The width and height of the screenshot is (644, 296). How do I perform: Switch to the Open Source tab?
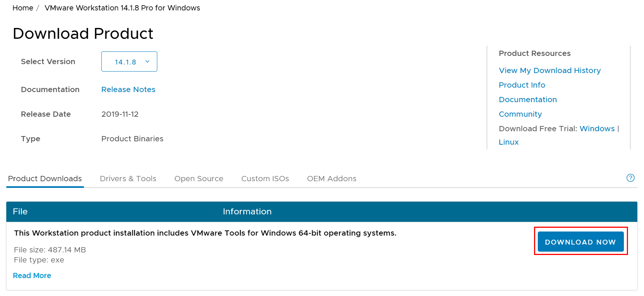point(199,179)
